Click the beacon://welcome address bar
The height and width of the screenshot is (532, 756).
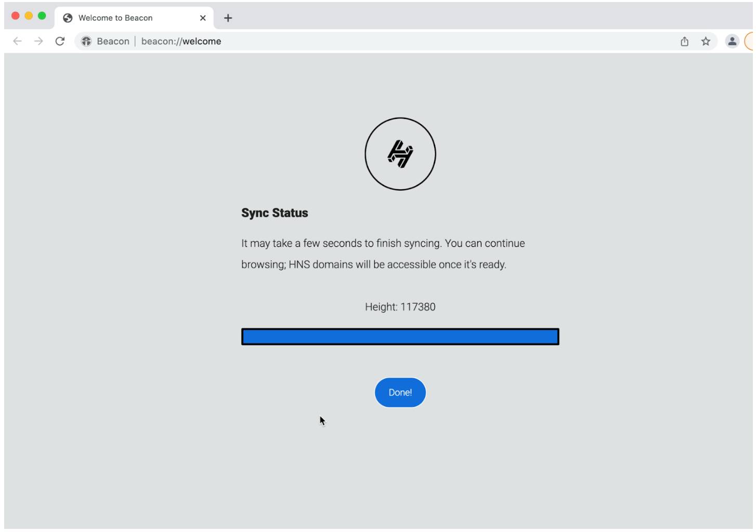181,41
